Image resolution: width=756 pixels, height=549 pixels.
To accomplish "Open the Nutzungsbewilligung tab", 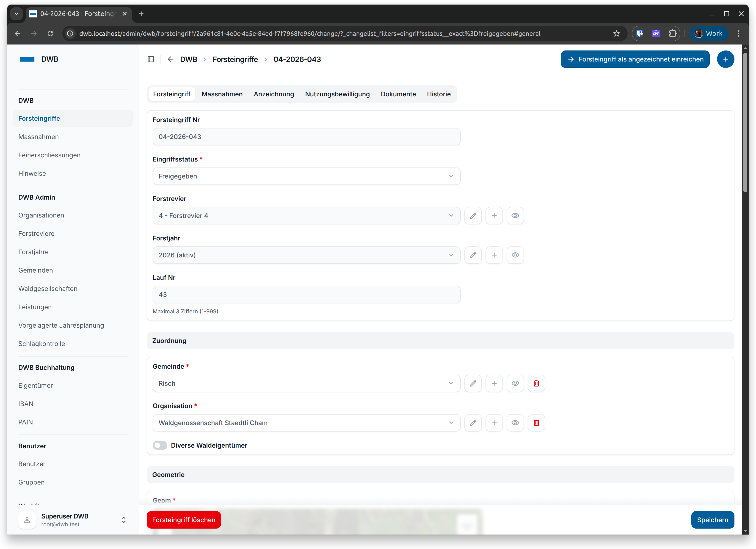I will 337,94.
